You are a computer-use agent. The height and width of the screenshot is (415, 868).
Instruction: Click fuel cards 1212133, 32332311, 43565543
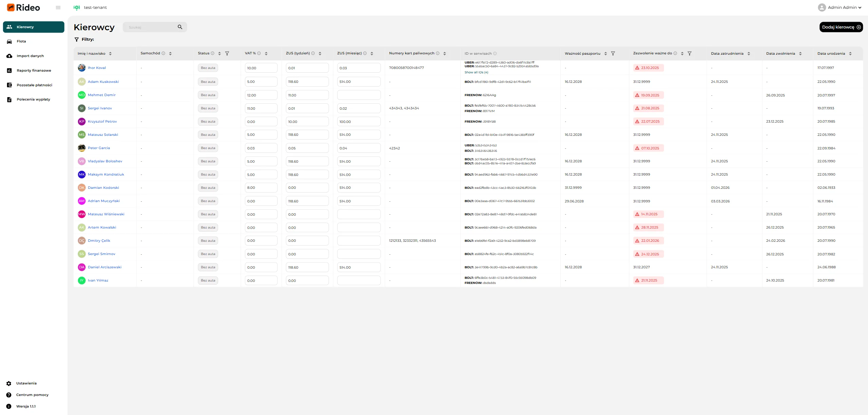(x=412, y=241)
